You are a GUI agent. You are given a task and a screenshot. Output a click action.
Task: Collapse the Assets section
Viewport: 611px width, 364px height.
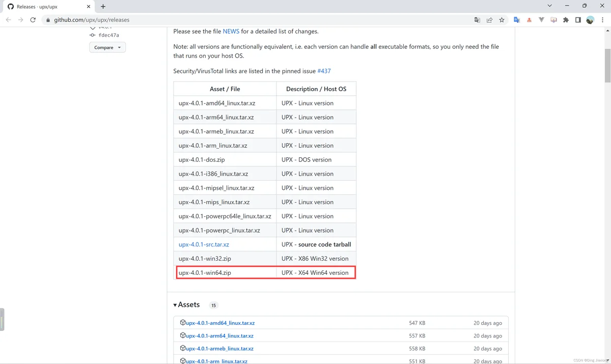[x=186, y=304]
